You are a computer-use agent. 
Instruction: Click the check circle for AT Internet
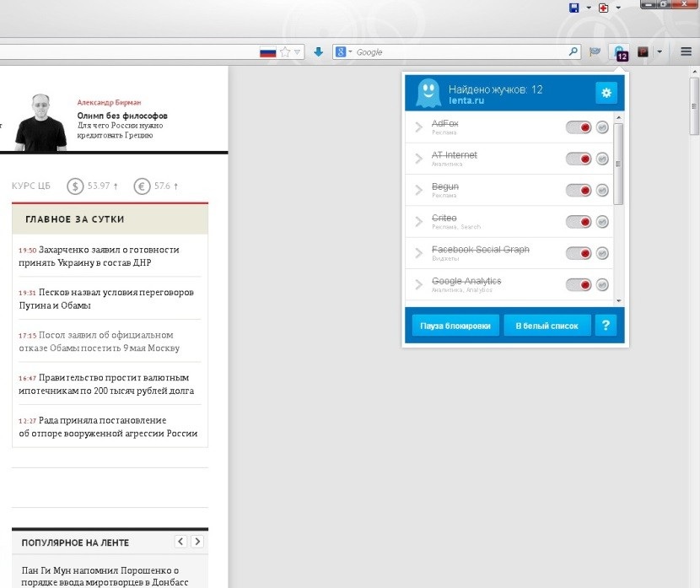[602, 159]
